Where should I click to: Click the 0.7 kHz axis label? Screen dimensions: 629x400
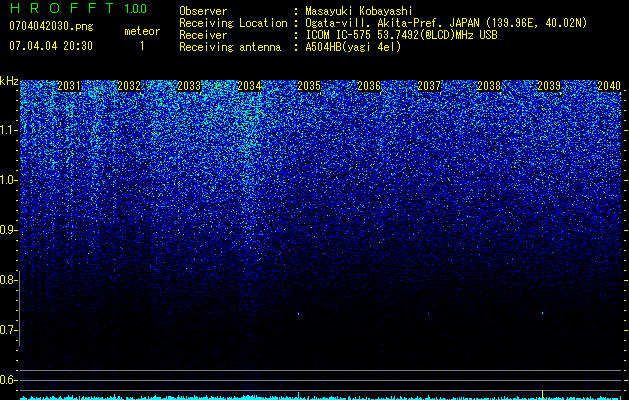pyautogui.click(x=8, y=330)
